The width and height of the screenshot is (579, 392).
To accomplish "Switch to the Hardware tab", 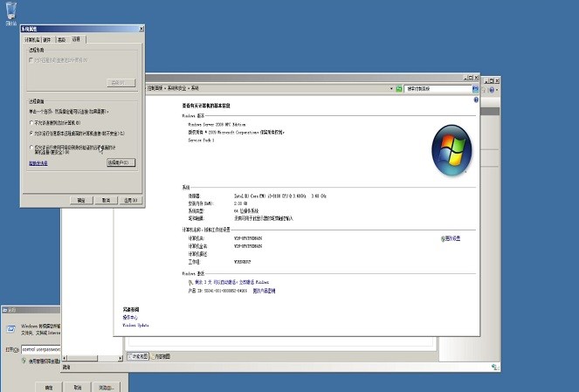I will pos(47,39).
